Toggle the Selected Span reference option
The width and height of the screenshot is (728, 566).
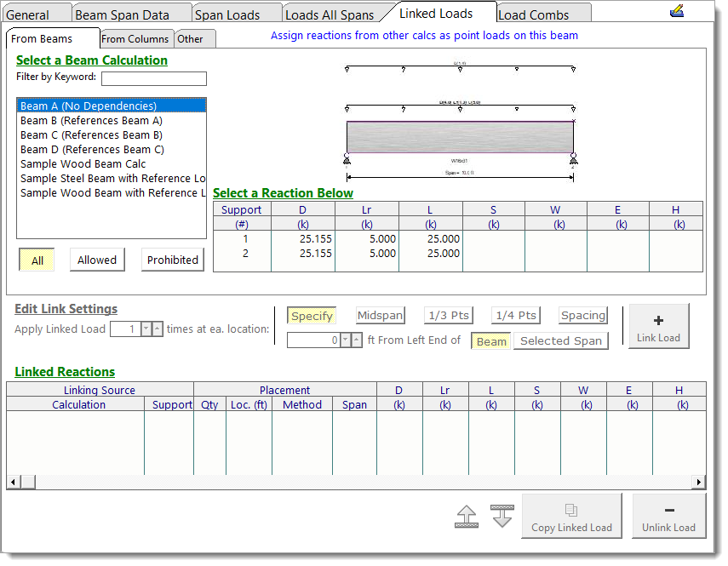pyautogui.click(x=561, y=341)
